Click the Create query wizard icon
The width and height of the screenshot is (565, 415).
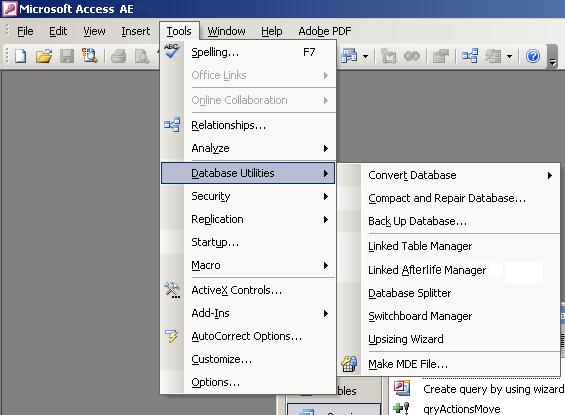point(401,388)
